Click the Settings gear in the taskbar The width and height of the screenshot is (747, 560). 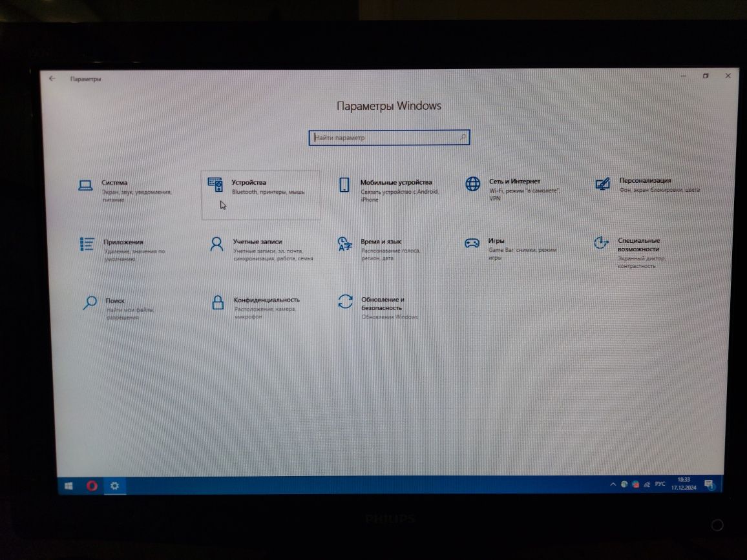[x=114, y=486]
